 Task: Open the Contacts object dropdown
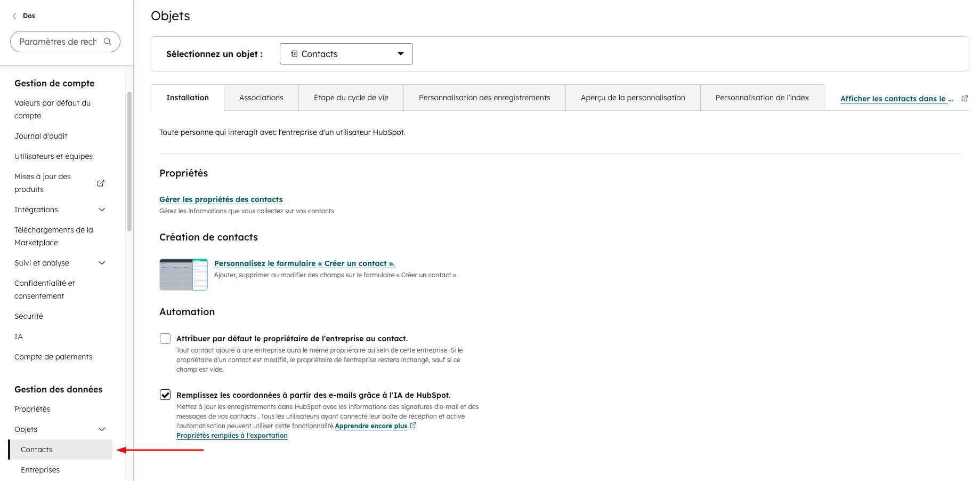(346, 54)
